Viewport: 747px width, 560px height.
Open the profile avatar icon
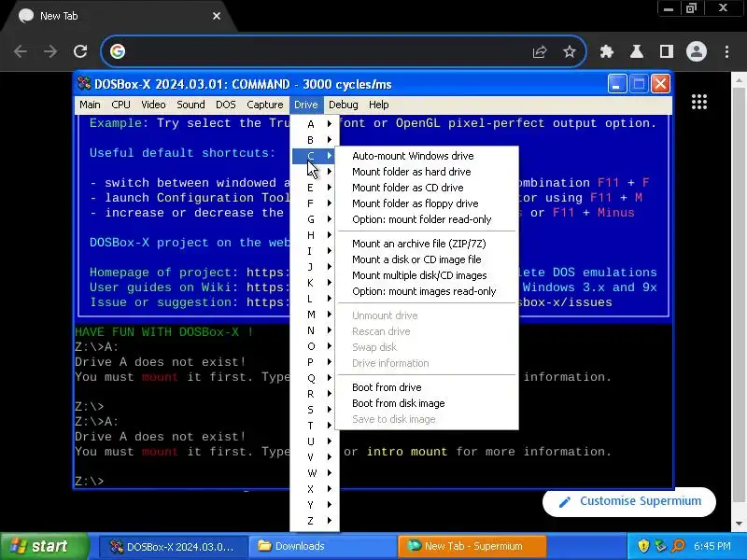click(697, 51)
